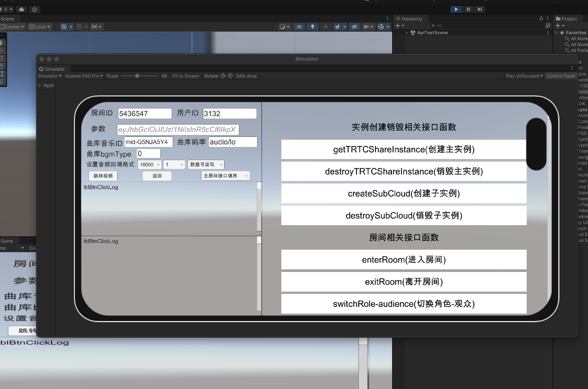Click the Control Panel button
Screen dimensions: 588x389
pyautogui.click(x=560, y=76)
